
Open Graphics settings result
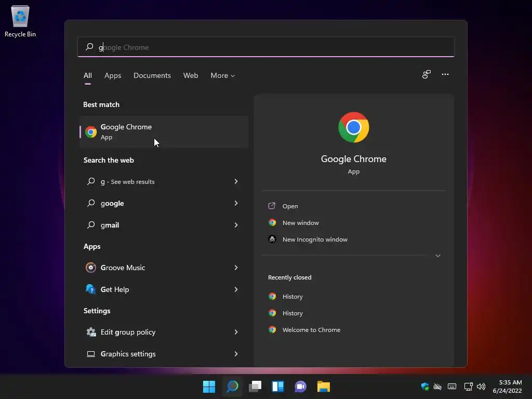pos(164,354)
